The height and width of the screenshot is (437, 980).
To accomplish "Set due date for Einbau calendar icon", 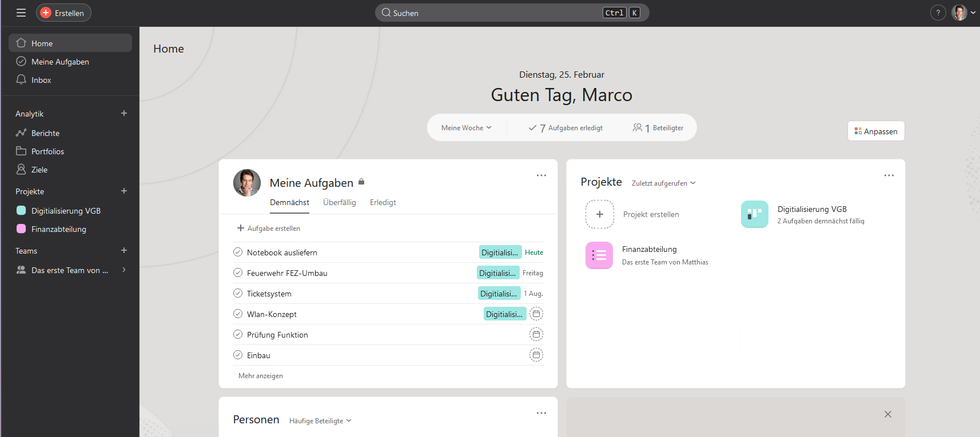I will [x=536, y=355].
